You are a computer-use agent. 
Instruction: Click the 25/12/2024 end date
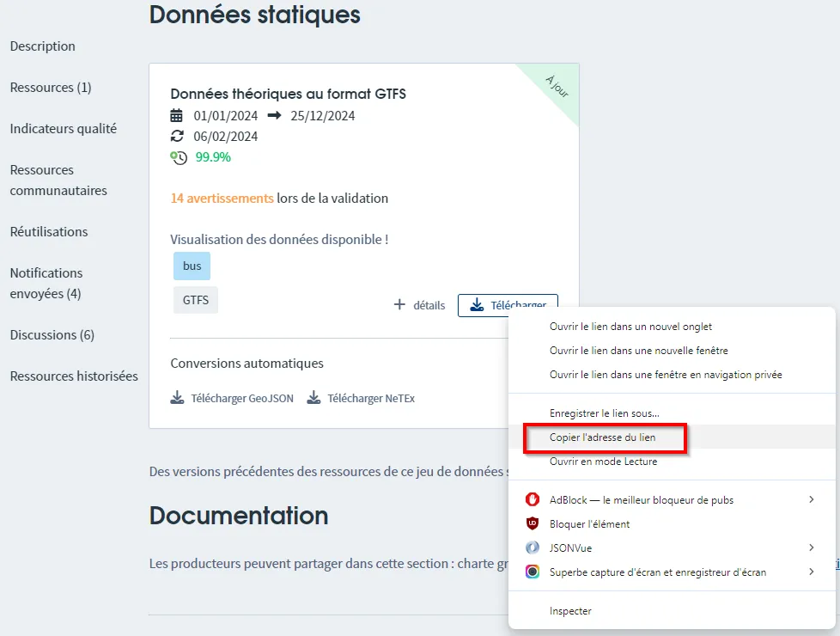pos(322,116)
